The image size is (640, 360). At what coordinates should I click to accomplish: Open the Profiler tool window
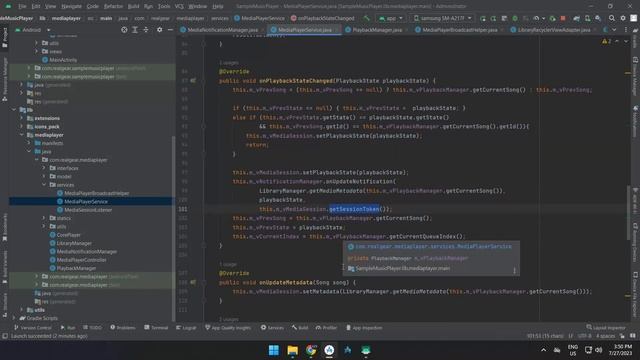(326, 328)
